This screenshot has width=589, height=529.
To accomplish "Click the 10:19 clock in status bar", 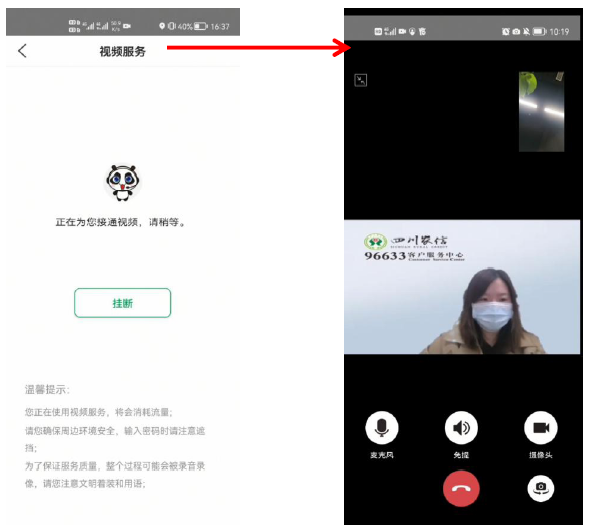I will coord(559,32).
